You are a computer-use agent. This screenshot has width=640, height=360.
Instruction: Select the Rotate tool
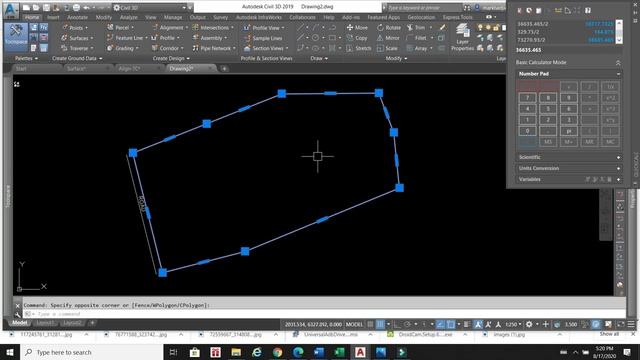click(x=389, y=27)
